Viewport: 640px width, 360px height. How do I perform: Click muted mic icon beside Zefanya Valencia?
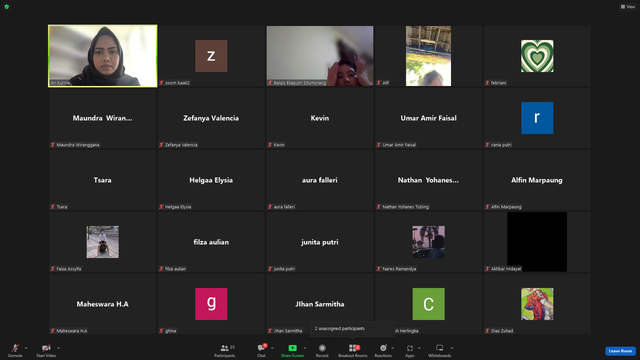coord(161,145)
